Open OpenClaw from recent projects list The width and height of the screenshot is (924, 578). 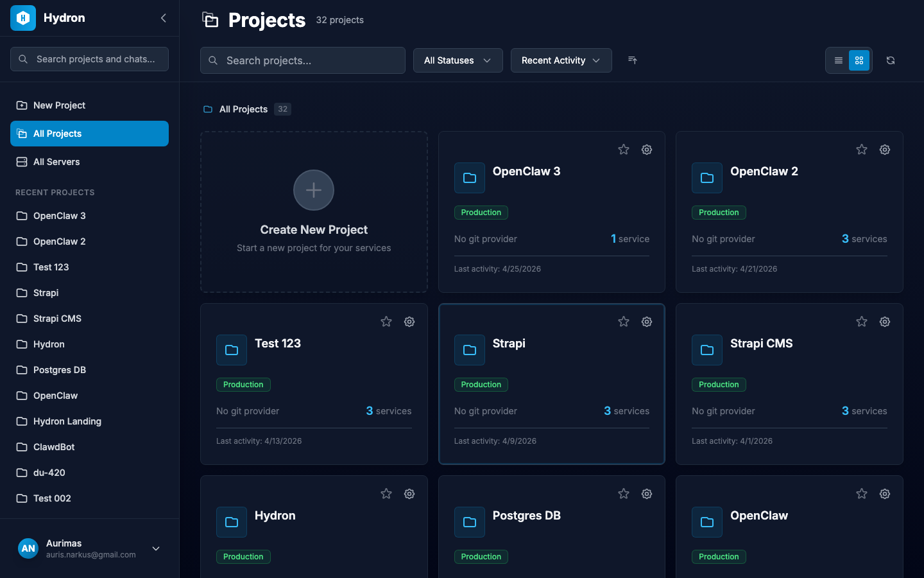pyautogui.click(x=89, y=396)
